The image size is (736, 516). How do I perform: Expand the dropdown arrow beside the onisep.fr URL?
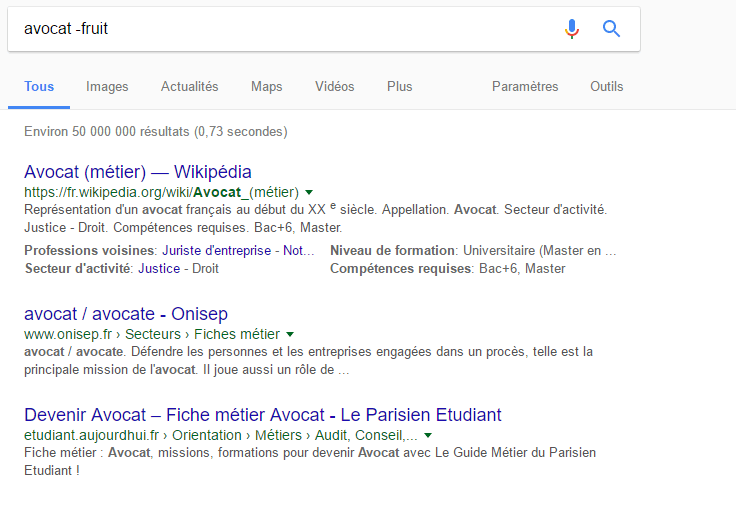[x=290, y=334]
